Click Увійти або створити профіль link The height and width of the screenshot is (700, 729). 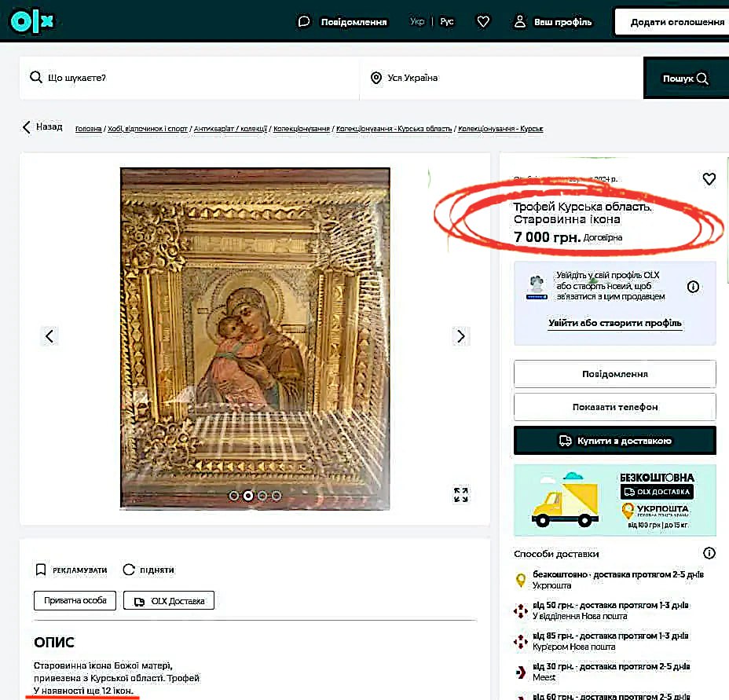(x=614, y=323)
